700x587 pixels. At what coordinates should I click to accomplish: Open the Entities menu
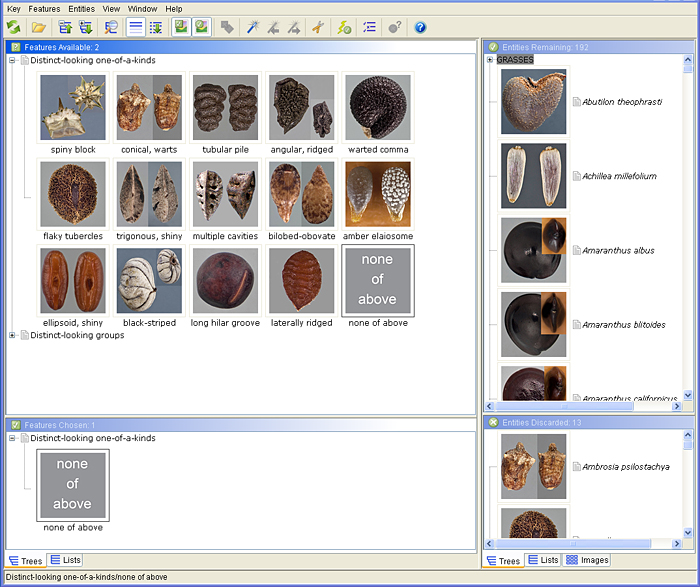(81, 9)
